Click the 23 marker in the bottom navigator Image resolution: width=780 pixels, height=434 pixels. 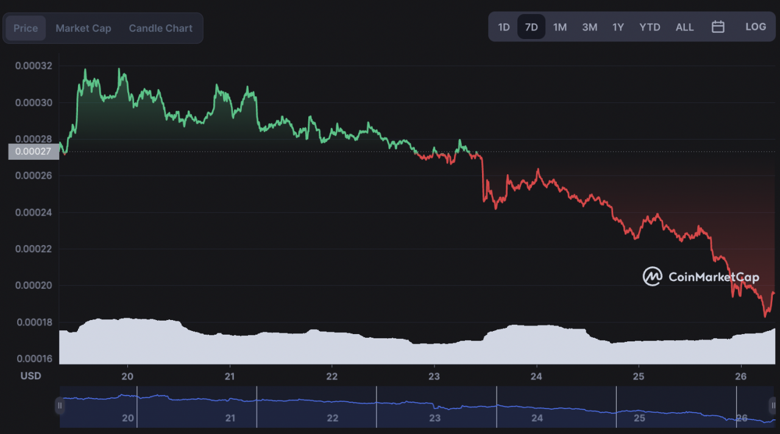[434, 417]
